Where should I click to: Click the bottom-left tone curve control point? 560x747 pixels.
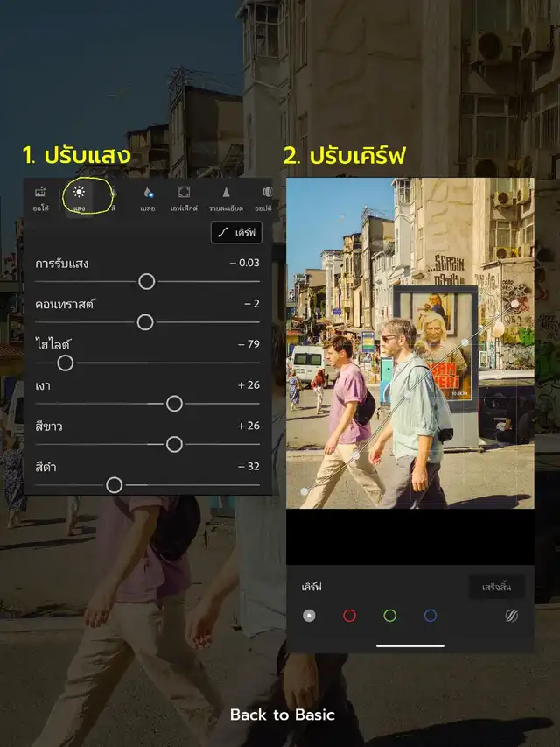[x=304, y=491]
